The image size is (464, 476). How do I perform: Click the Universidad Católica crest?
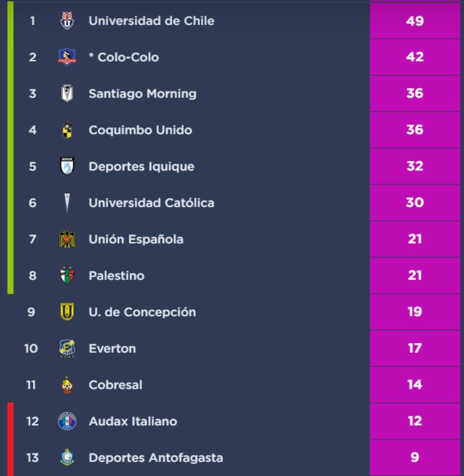(67, 203)
